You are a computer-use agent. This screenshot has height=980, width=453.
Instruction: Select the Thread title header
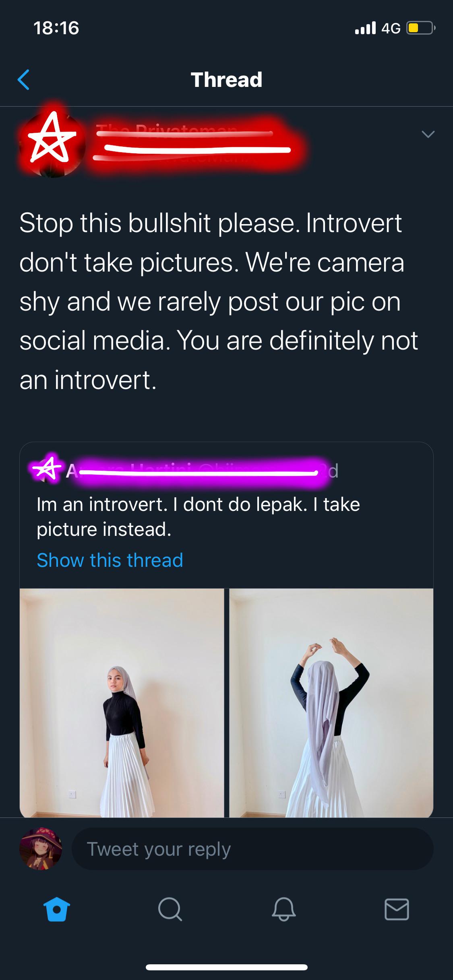click(226, 79)
